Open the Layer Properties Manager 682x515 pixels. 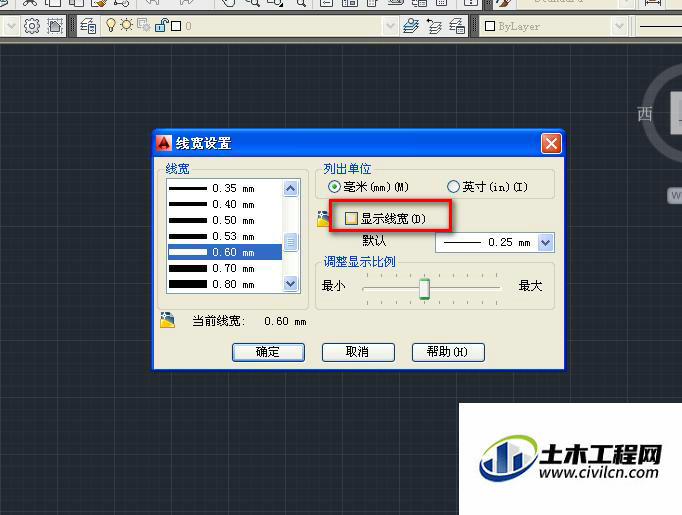click(x=88, y=26)
